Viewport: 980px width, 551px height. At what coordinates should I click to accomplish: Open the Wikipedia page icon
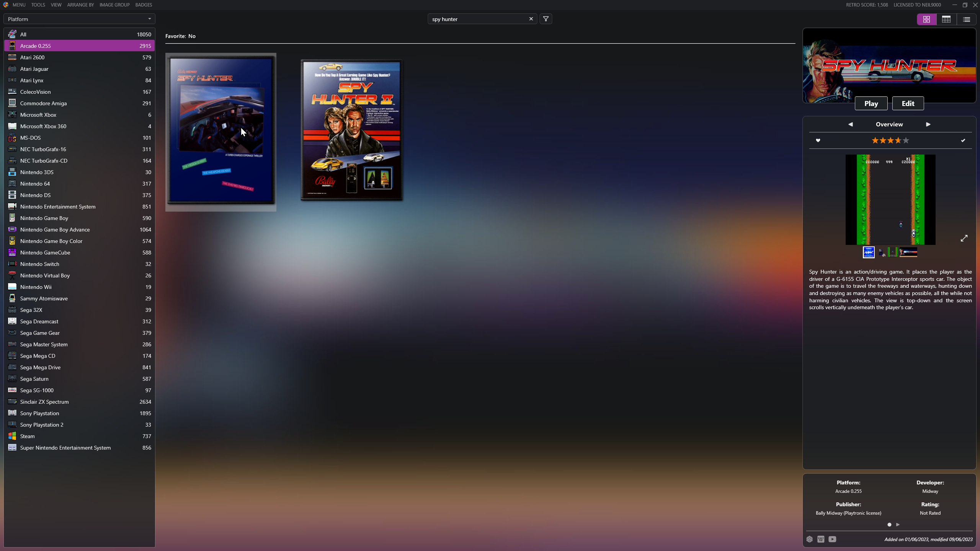pyautogui.click(x=821, y=539)
